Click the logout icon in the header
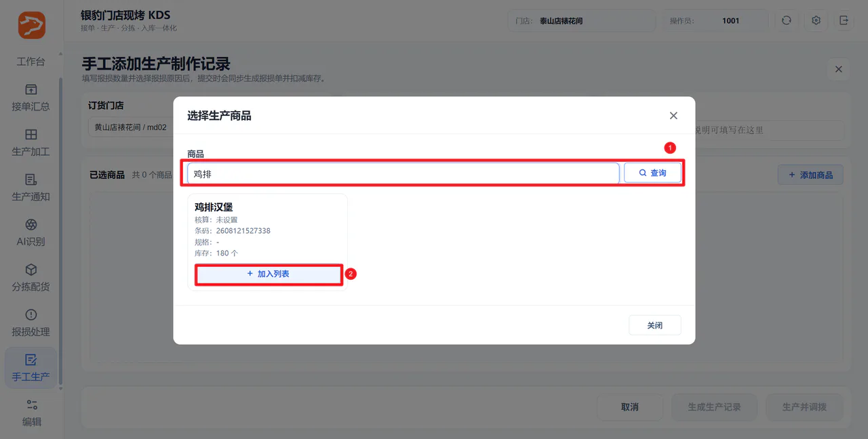The height and width of the screenshot is (439, 868). pyautogui.click(x=844, y=20)
